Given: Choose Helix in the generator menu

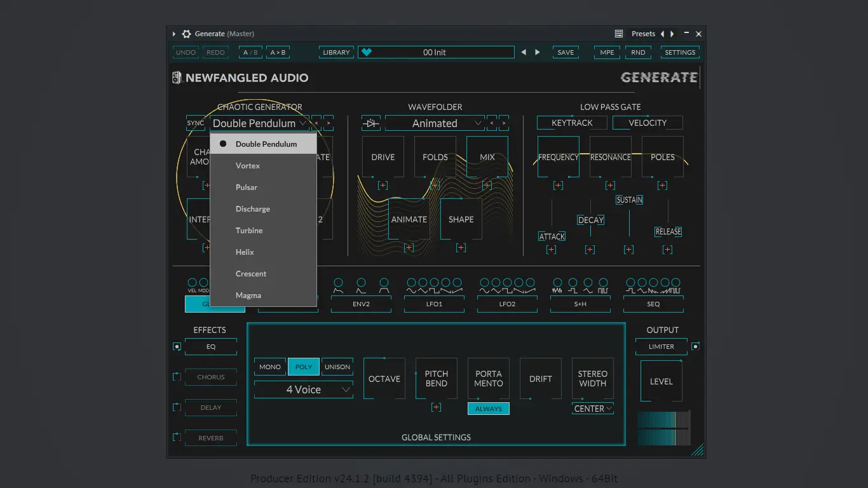Looking at the screenshot, I should [245, 252].
